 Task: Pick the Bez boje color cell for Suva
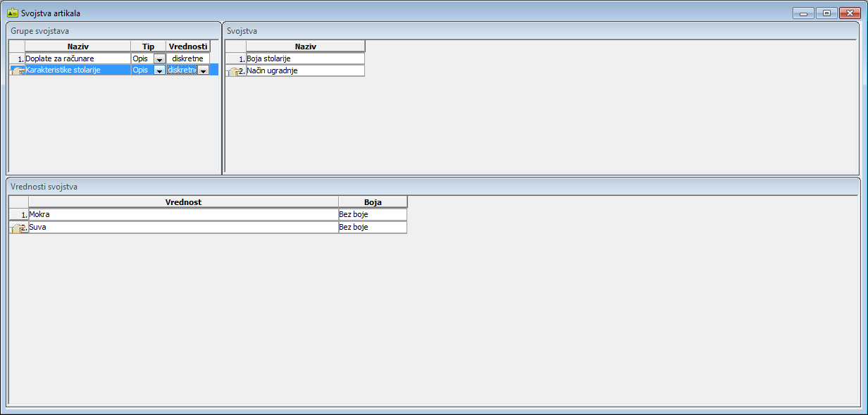tap(372, 228)
